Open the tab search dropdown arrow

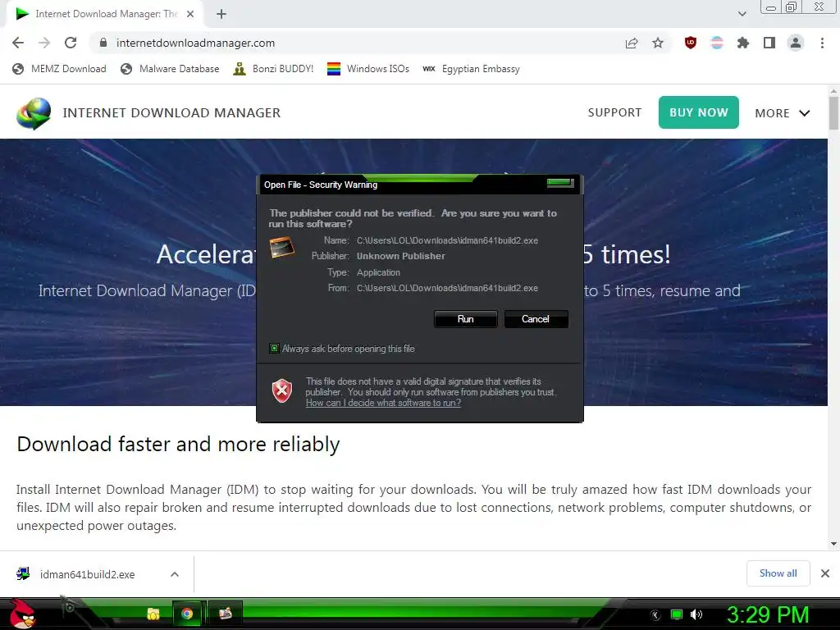(742, 14)
